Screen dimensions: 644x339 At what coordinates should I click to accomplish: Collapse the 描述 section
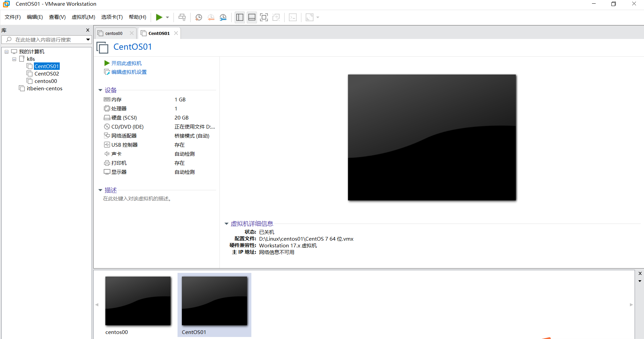pyautogui.click(x=100, y=190)
